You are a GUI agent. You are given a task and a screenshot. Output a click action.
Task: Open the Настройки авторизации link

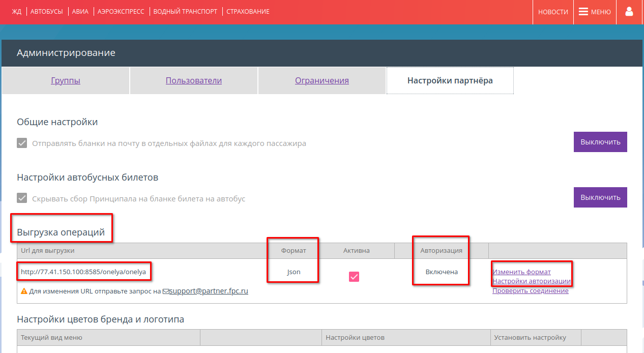(x=532, y=281)
